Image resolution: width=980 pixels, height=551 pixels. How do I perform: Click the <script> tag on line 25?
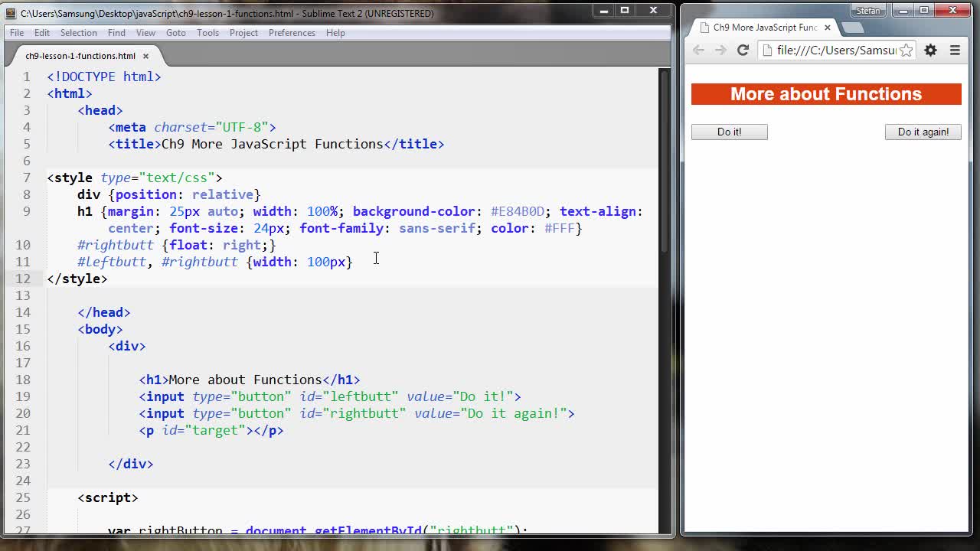tap(108, 497)
